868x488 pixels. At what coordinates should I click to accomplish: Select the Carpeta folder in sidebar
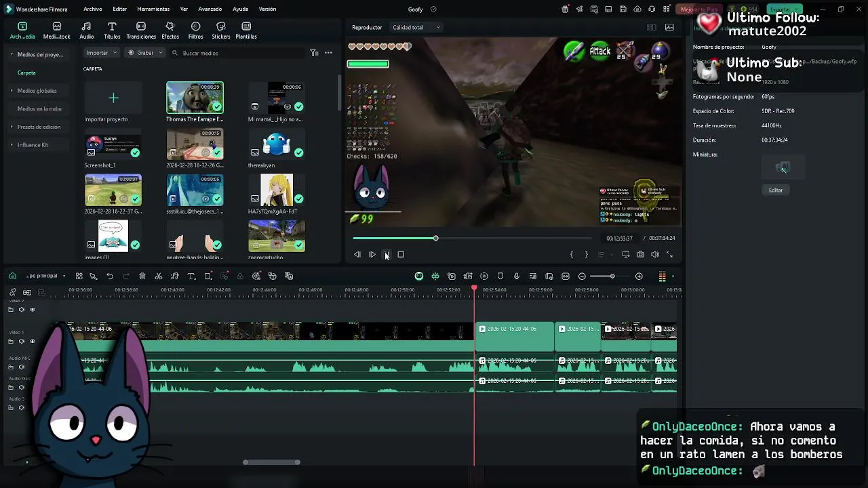pos(26,73)
